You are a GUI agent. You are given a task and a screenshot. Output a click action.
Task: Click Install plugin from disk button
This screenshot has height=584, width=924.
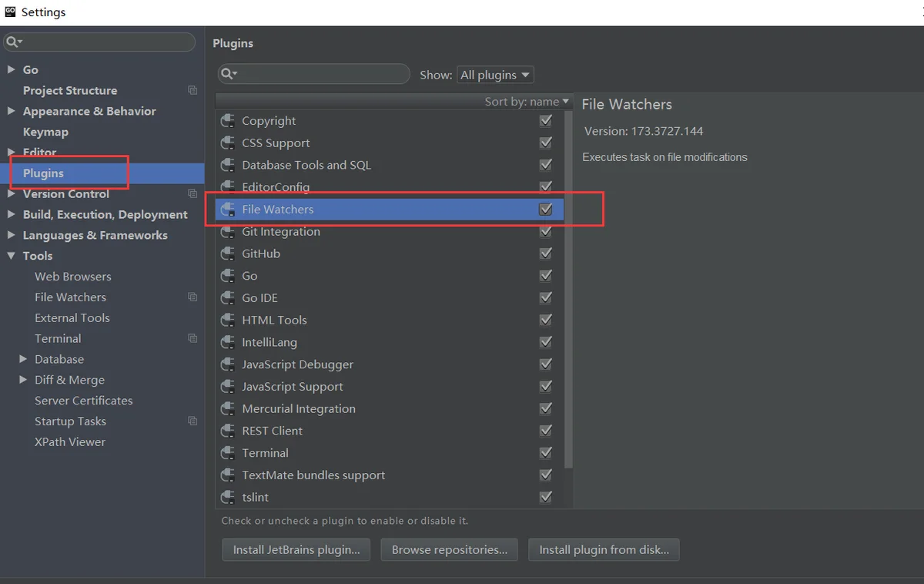pos(604,549)
